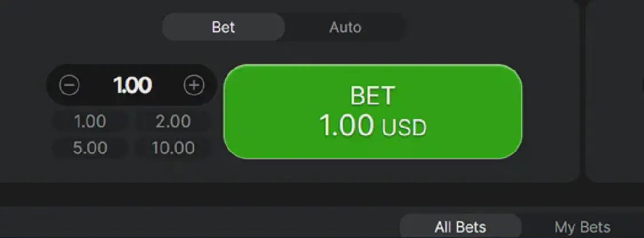Screen dimensions: 644x238
Task: Raise the stake with the circled plus
Action: pyautogui.click(x=194, y=86)
